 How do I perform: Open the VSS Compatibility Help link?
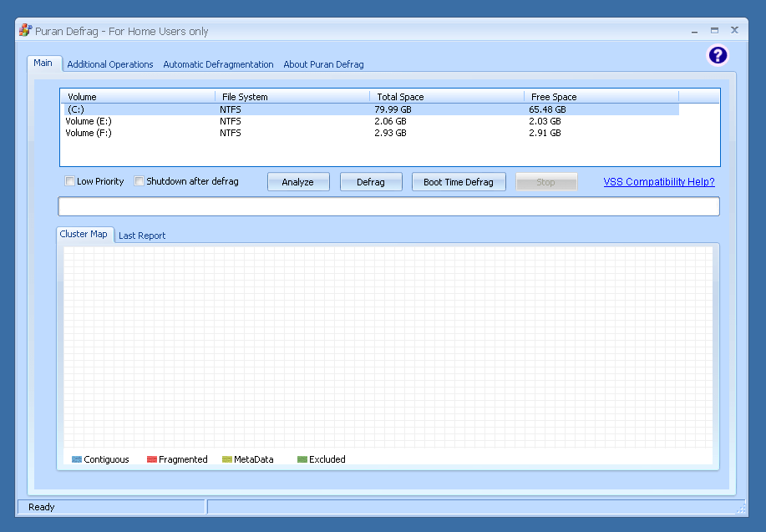click(x=659, y=181)
